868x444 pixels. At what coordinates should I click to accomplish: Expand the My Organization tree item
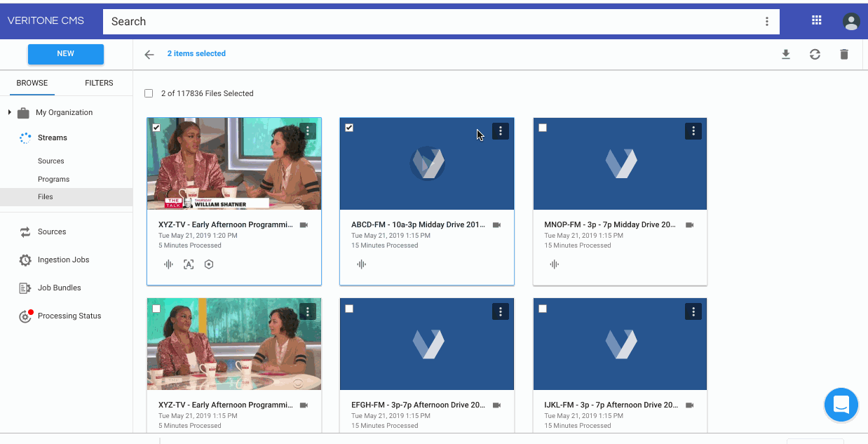coord(8,112)
